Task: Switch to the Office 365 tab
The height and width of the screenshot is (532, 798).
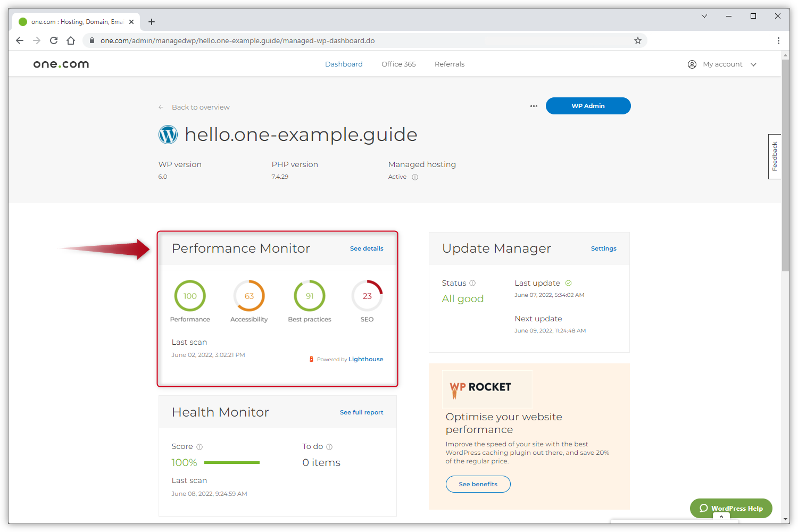Action: (x=398, y=64)
